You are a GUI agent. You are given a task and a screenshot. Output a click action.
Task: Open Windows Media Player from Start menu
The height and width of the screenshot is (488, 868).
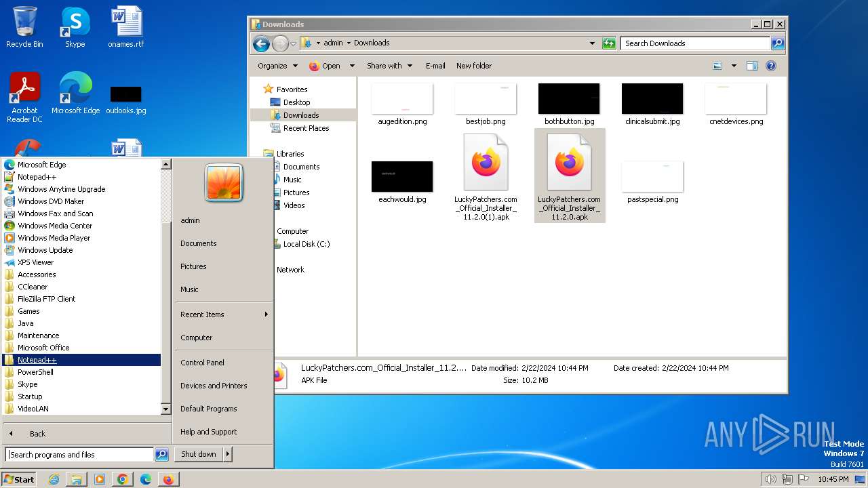[x=54, y=238]
